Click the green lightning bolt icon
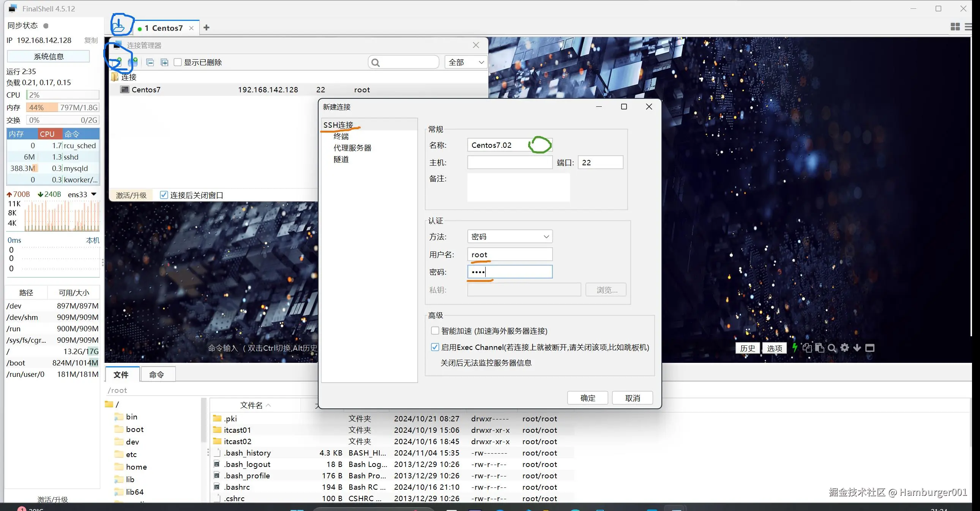 click(795, 348)
